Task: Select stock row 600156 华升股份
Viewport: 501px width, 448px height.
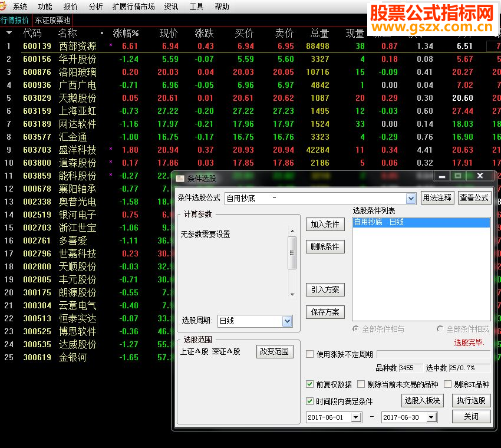Action: tap(250, 59)
